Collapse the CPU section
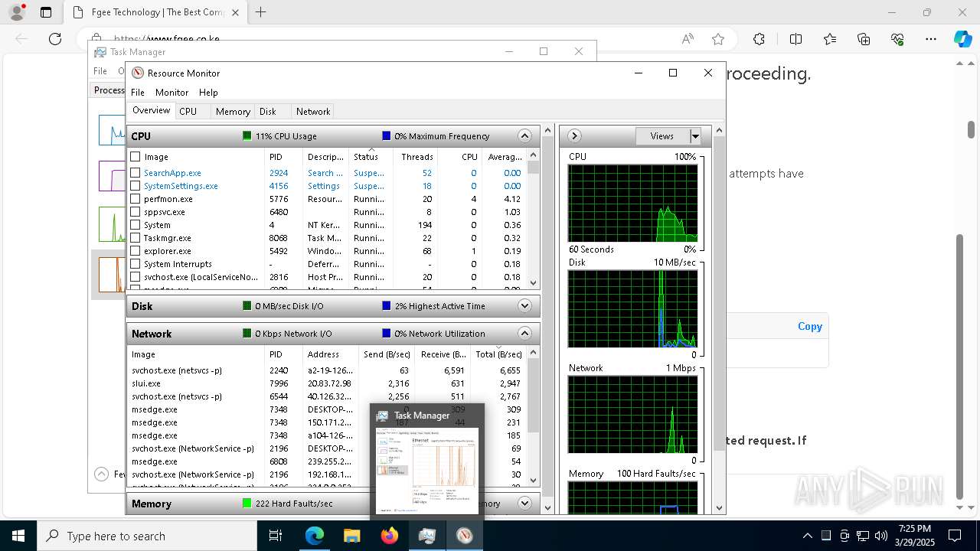The image size is (980, 551). [524, 136]
